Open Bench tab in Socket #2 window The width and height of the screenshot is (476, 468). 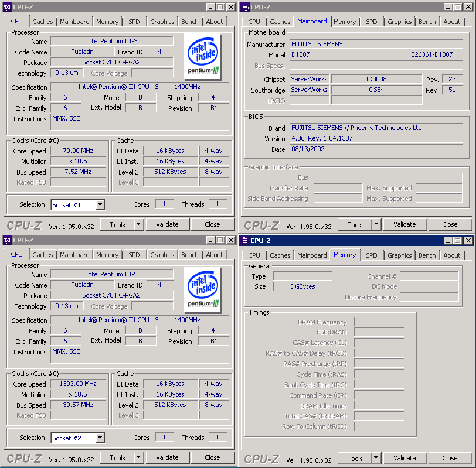tap(190, 255)
